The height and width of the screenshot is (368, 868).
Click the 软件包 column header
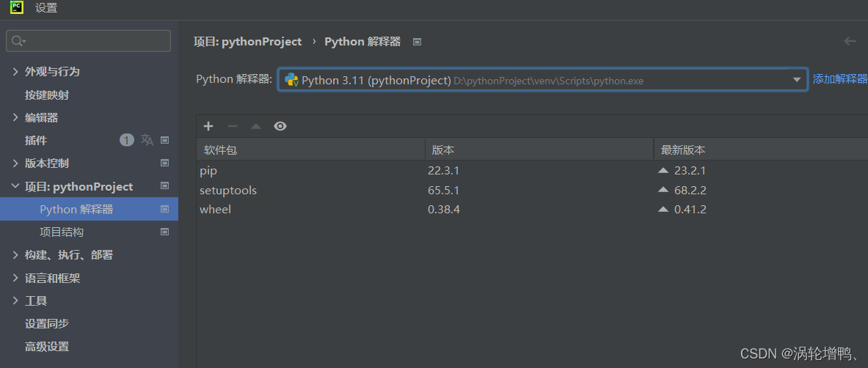[310, 150]
